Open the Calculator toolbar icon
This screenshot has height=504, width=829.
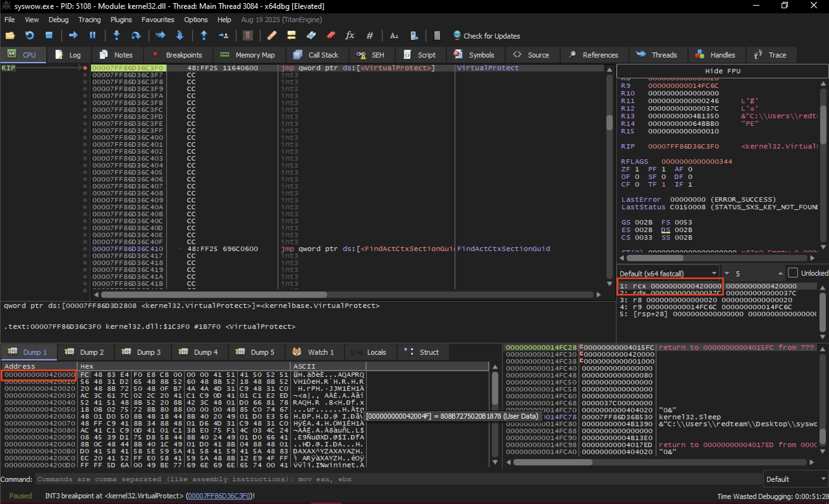437,36
